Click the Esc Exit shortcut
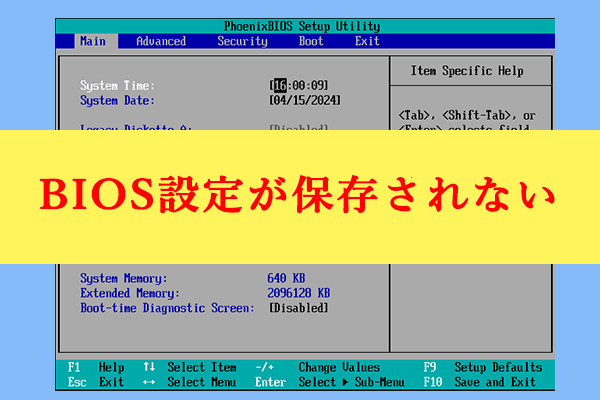Screen dimensions: 600x400 (x=97, y=382)
